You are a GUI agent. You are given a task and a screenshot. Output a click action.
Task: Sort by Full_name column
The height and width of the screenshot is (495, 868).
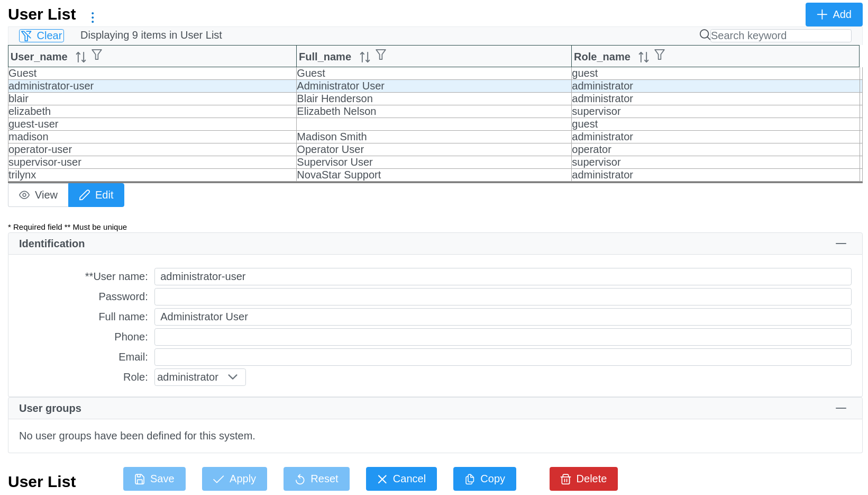point(364,57)
